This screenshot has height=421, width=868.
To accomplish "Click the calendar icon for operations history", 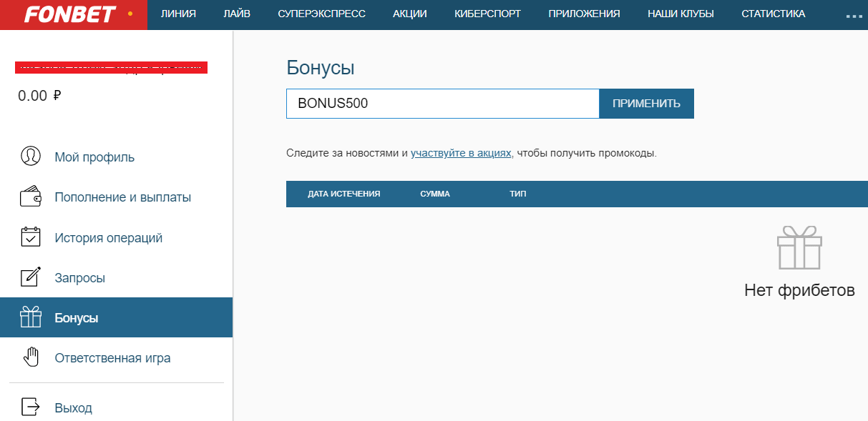I will click(x=30, y=237).
